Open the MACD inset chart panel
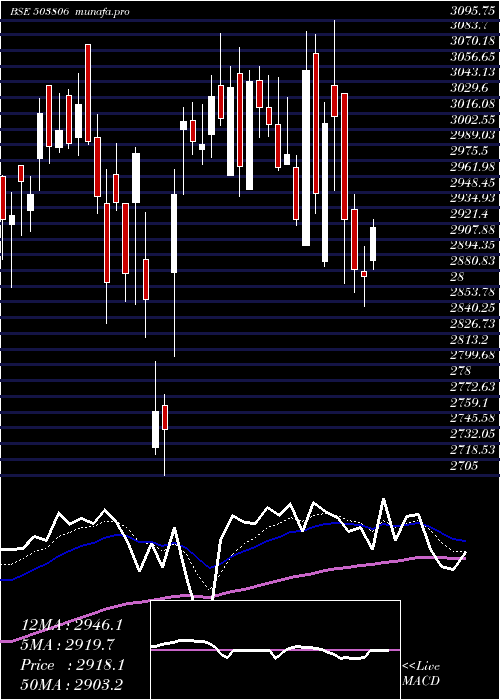 click(275, 650)
